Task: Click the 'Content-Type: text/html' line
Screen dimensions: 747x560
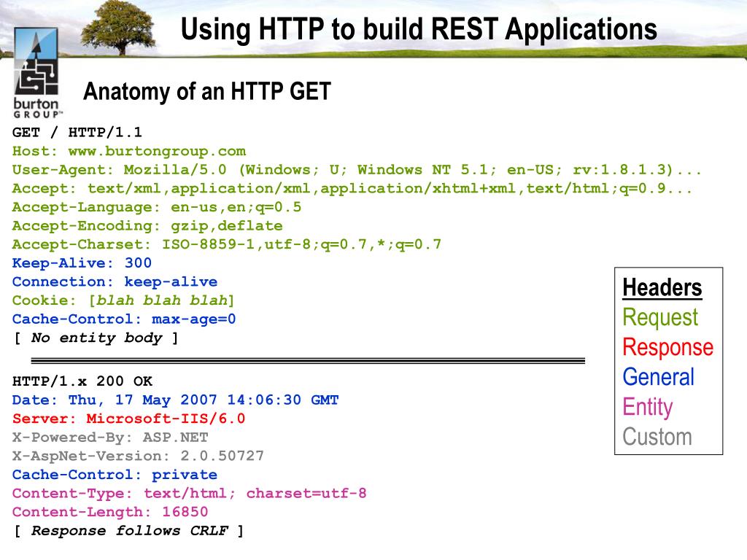Action: tap(189, 493)
